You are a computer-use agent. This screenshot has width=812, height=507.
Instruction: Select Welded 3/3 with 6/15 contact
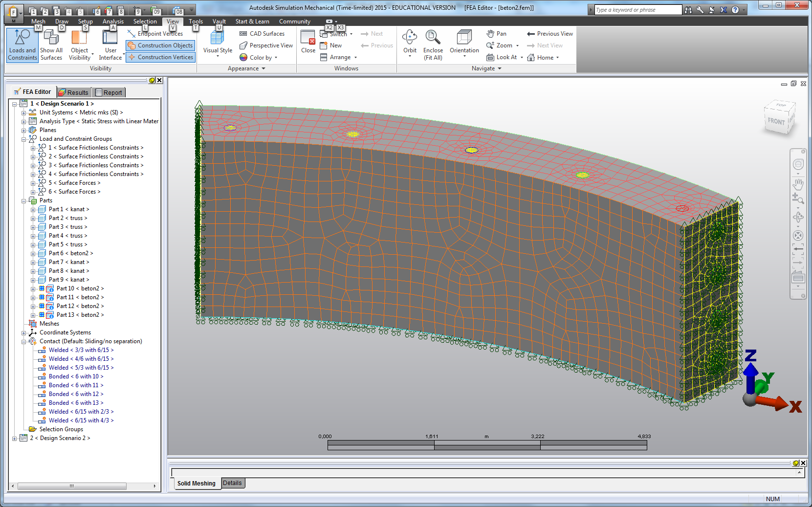click(81, 350)
